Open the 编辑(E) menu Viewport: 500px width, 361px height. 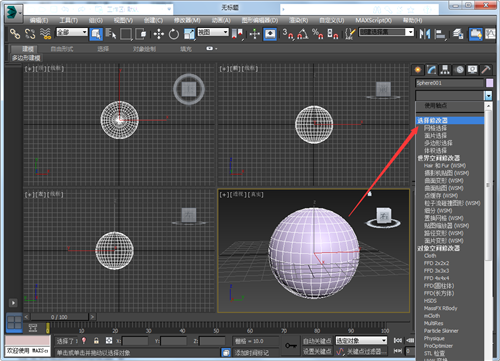tap(39, 21)
